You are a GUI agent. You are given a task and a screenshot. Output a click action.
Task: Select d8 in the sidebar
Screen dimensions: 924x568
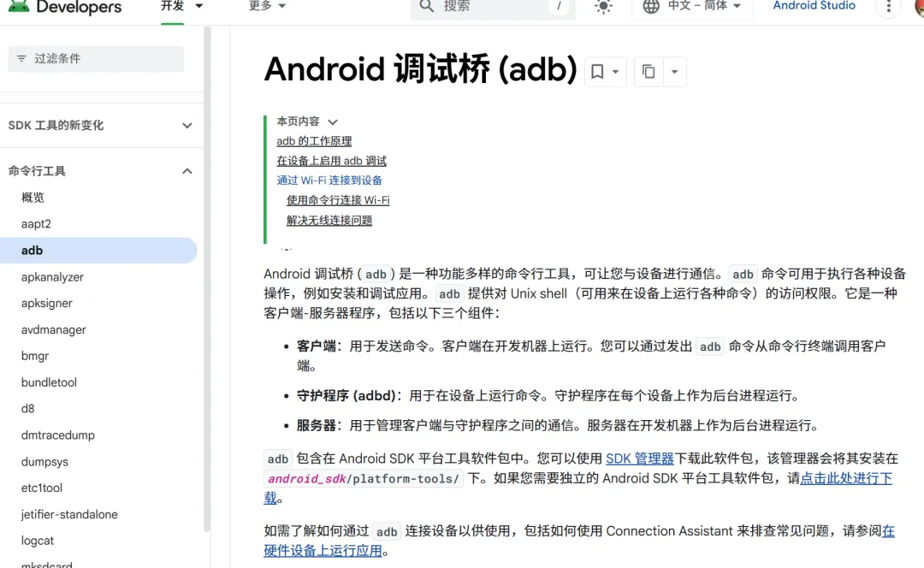tap(27, 408)
